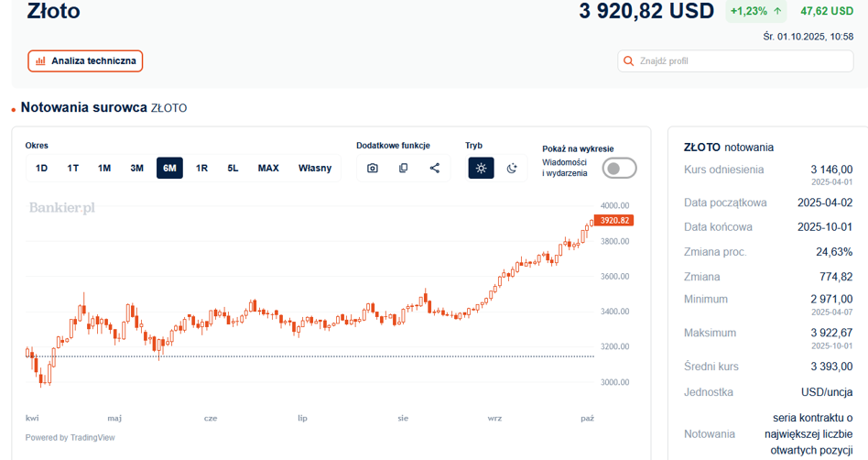Viewport: 868px width, 460px height.
Task: Click the search magnifier icon
Action: click(x=628, y=61)
